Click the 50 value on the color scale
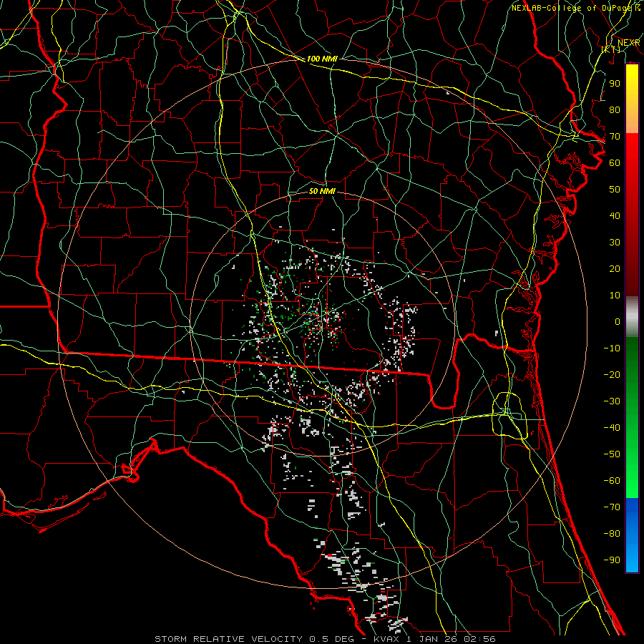Viewport: 644px width, 644px height. coord(615,190)
